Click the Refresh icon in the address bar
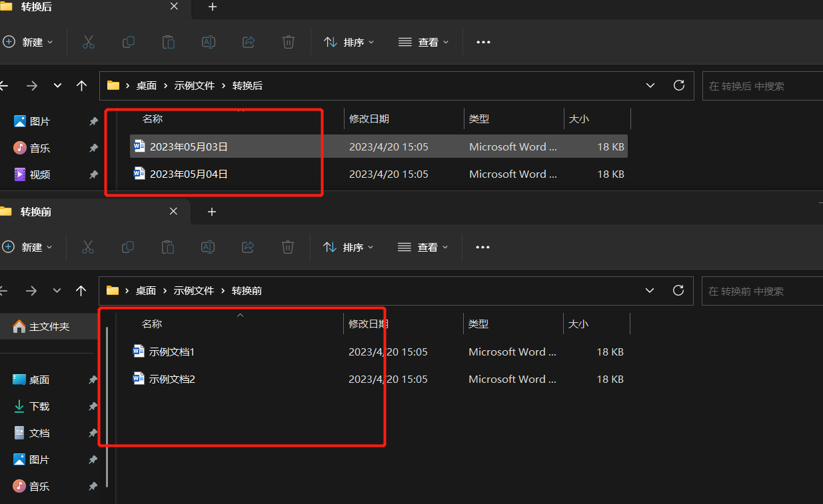Viewport: 823px width, 504px height. tap(678, 85)
